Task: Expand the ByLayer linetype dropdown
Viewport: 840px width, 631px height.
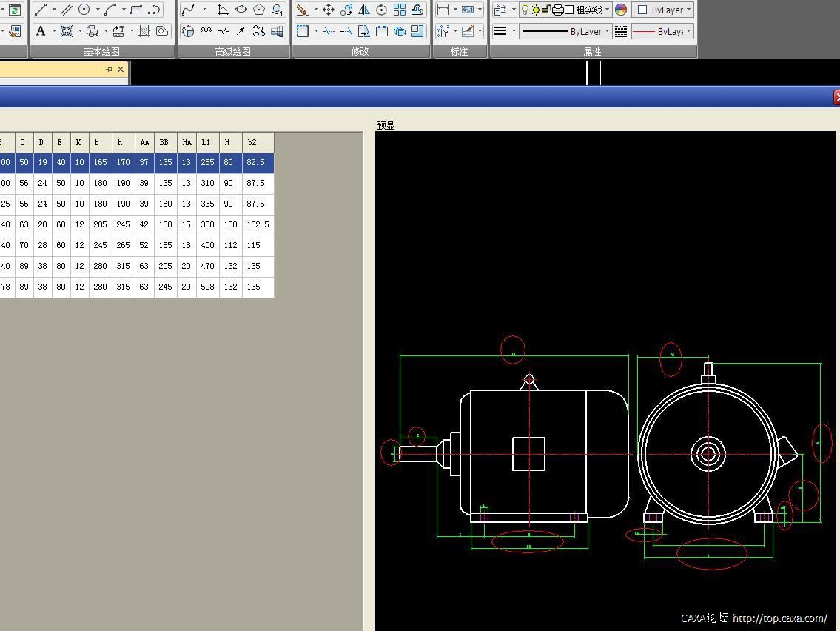Action: pyautogui.click(x=607, y=31)
